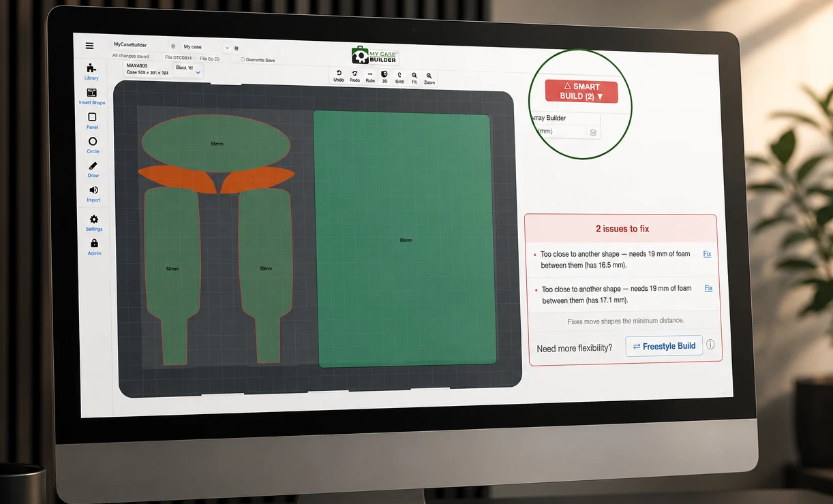Open the Import tool
This screenshot has width=833, height=504.
coord(93,194)
